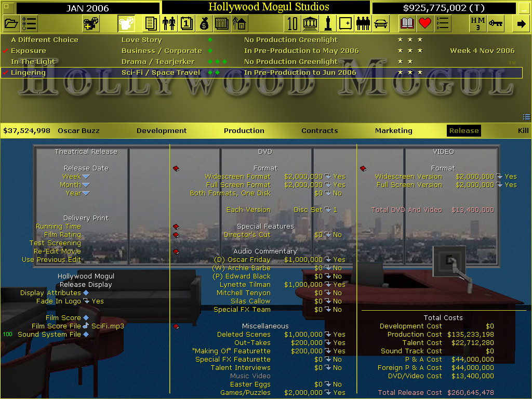Switch to the Development tab
The height and width of the screenshot is (399, 532).
(x=162, y=130)
